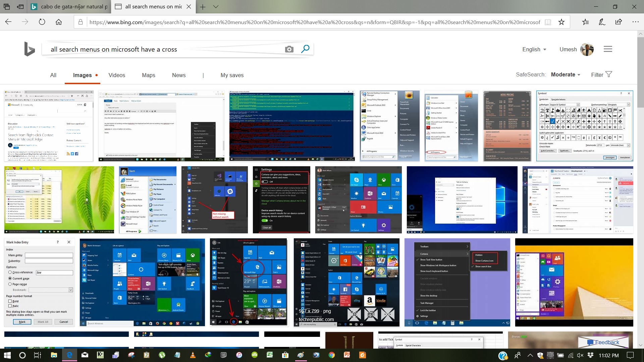The height and width of the screenshot is (362, 644).
Task: Open the Windows XP Sam start menu thumbnail
Action: tap(148, 200)
